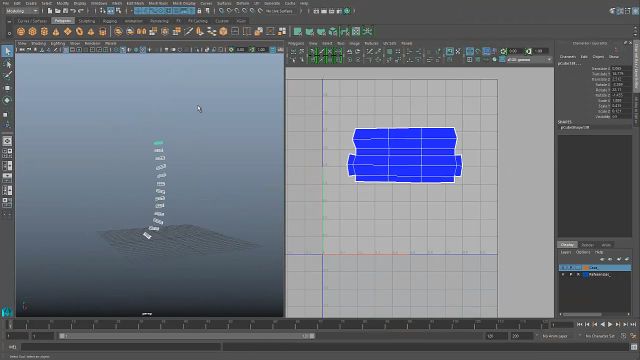
Task: Select the arrow Select tool in toolbox
Action: coord(7,51)
